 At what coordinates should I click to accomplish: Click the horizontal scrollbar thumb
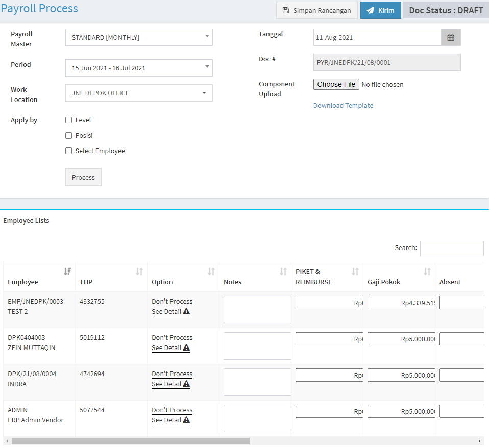[131, 441]
